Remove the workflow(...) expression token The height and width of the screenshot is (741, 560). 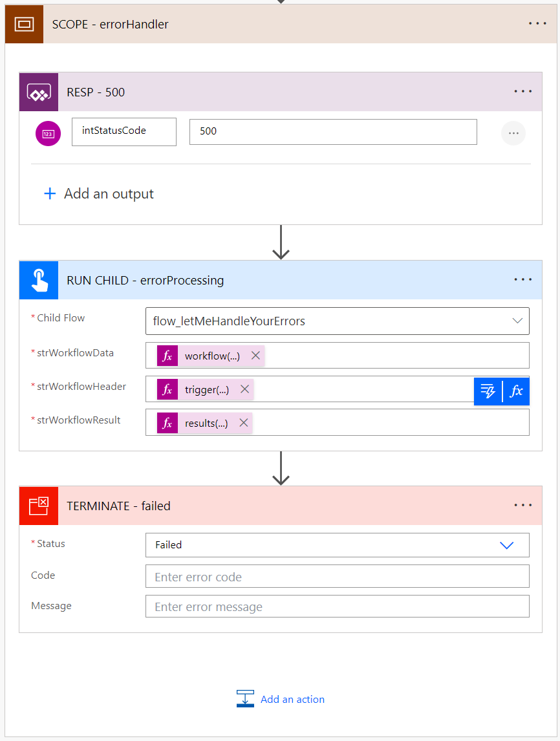255,356
